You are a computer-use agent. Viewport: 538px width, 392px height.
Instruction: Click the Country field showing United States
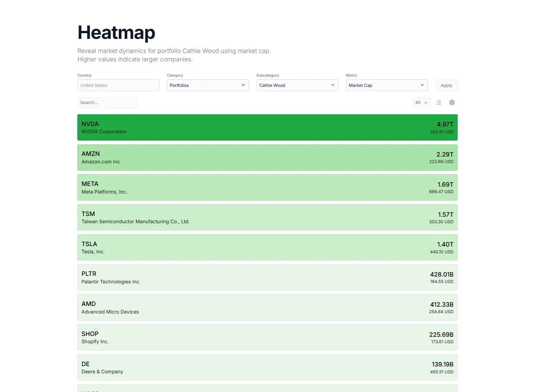point(118,85)
